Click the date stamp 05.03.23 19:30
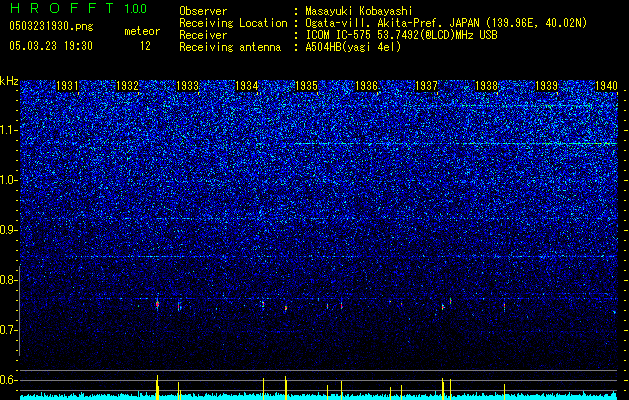This screenshot has height=400, width=629. [51, 46]
